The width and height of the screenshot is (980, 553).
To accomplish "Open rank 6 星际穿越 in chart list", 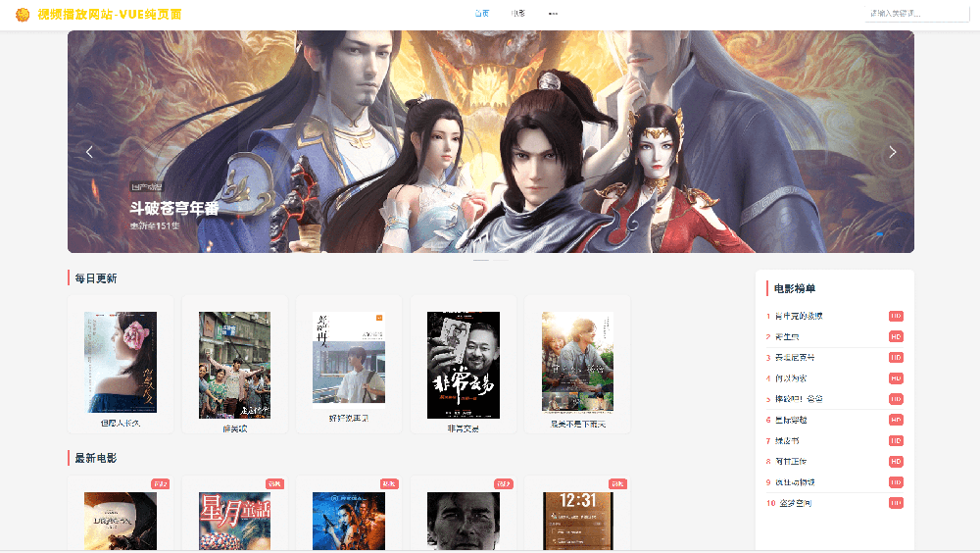I will click(791, 420).
